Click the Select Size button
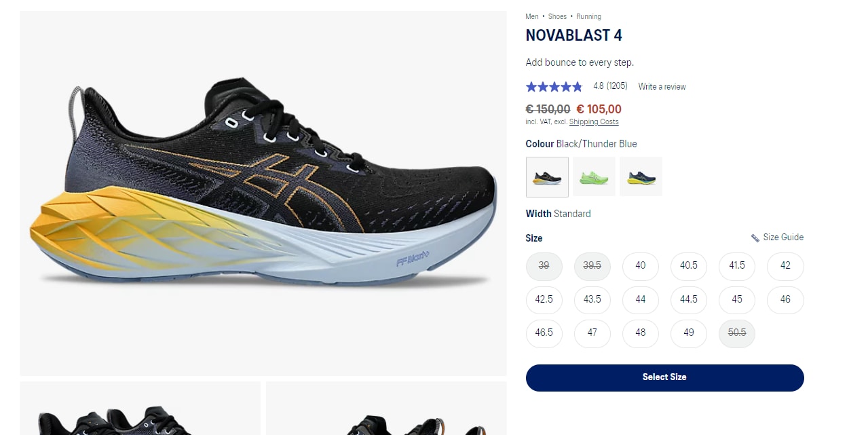Image resolution: width=868 pixels, height=435 pixels. (x=664, y=377)
